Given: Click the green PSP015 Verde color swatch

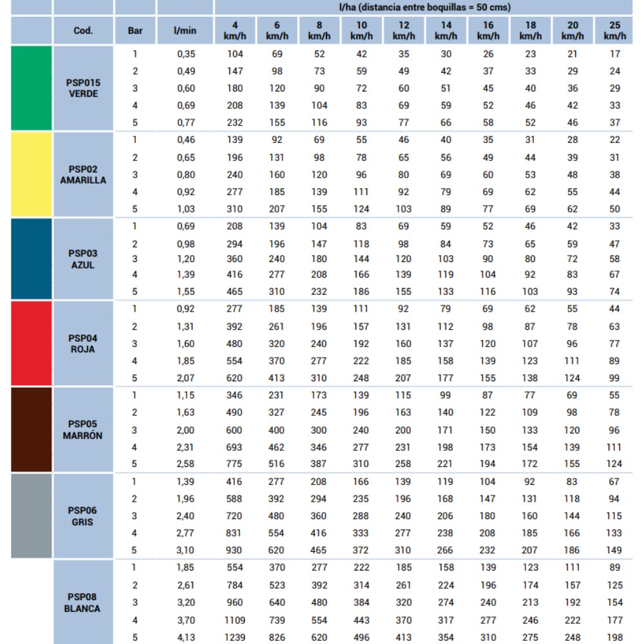Looking at the screenshot, I should 32,88.
